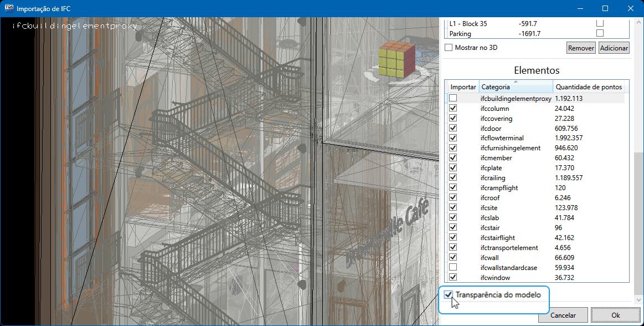Disable import of ifcwindow elements
The width and height of the screenshot is (644, 326).
click(x=453, y=277)
